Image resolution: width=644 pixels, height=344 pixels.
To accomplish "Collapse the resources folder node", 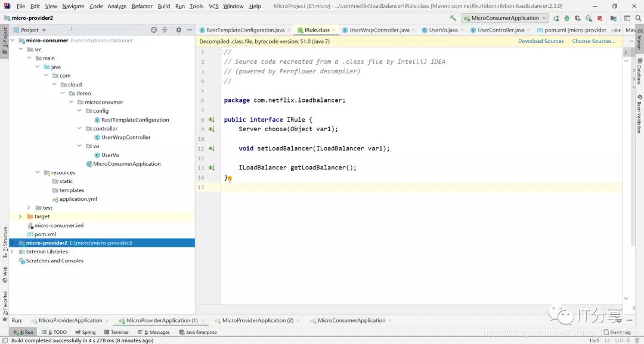I will (38, 172).
